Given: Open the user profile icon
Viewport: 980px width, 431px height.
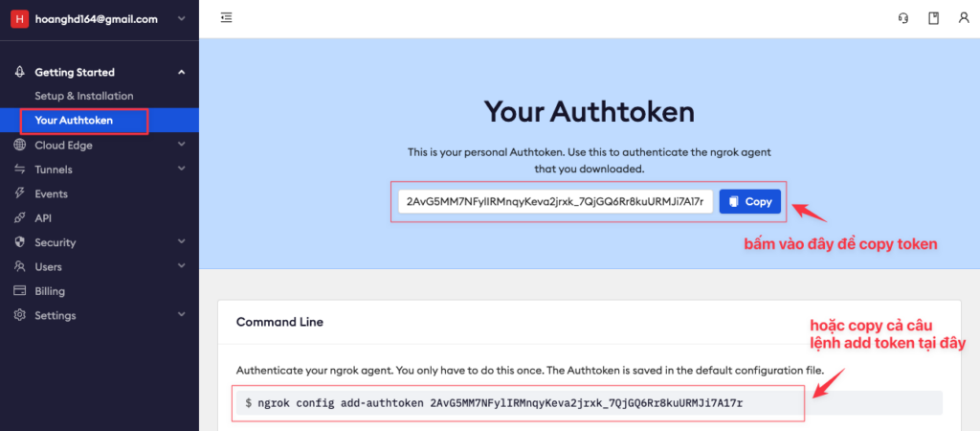Looking at the screenshot, I should click(x=964, y=18).
